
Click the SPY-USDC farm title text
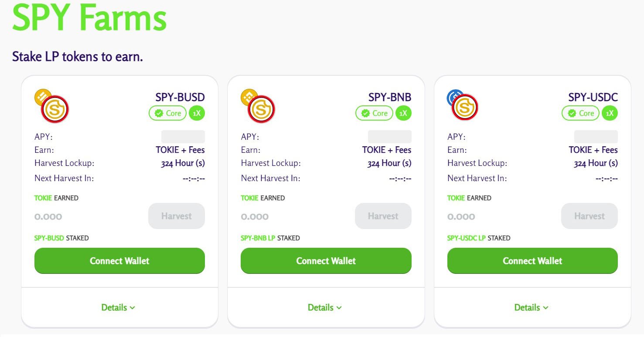click(593, 97)
